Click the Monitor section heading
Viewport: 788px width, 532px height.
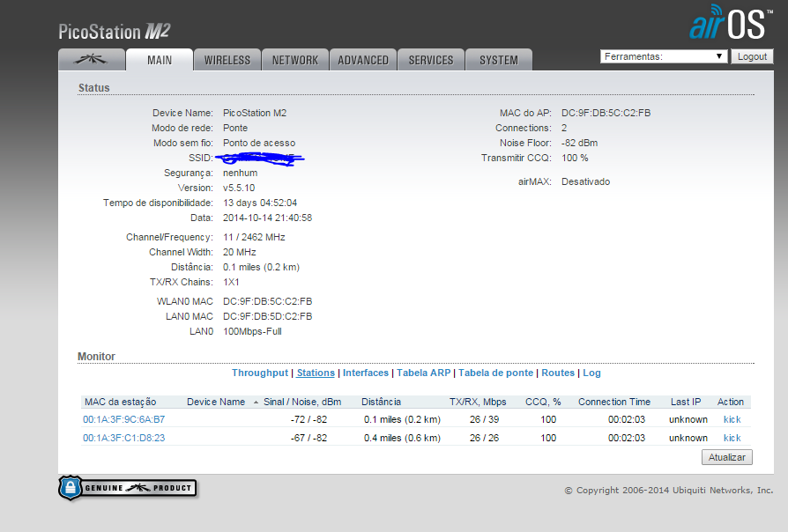[x=96, y=356]
